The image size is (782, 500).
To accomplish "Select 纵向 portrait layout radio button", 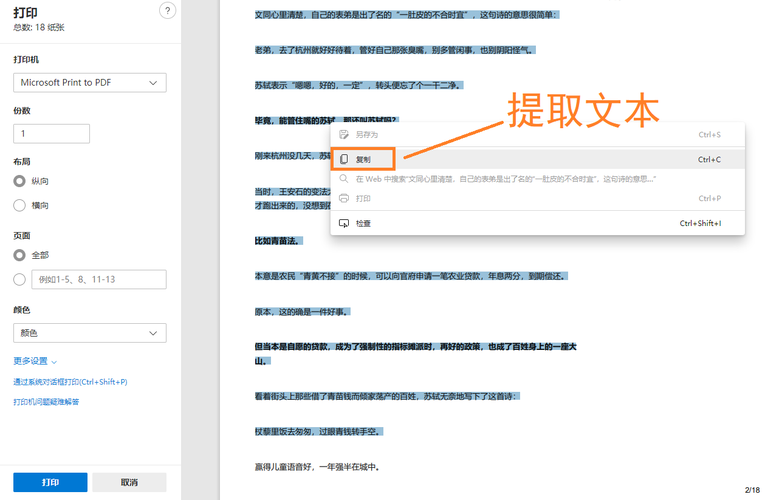I will (x=19, y=181).
